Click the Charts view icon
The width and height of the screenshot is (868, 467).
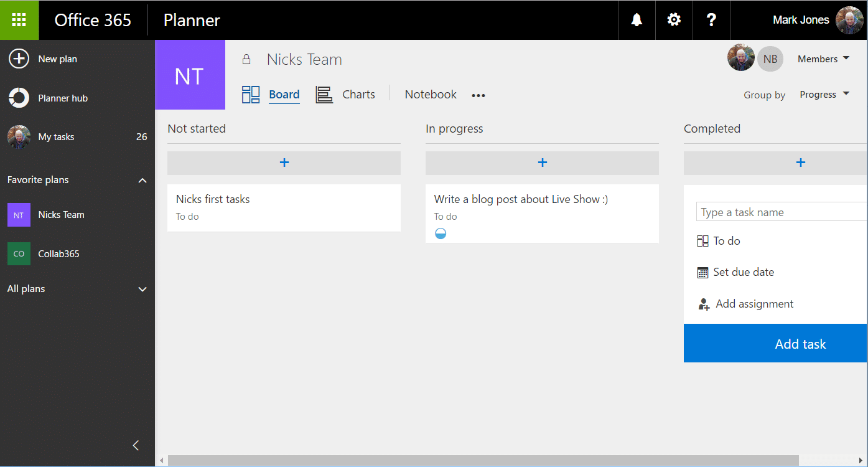coord(324,95)
